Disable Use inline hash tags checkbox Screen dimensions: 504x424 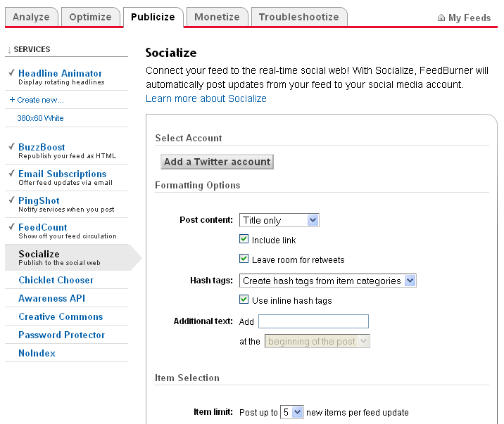click(244, 300)
